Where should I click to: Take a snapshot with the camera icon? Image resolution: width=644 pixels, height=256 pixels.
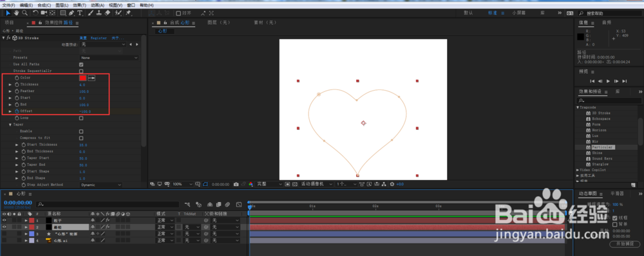(236, 184)
